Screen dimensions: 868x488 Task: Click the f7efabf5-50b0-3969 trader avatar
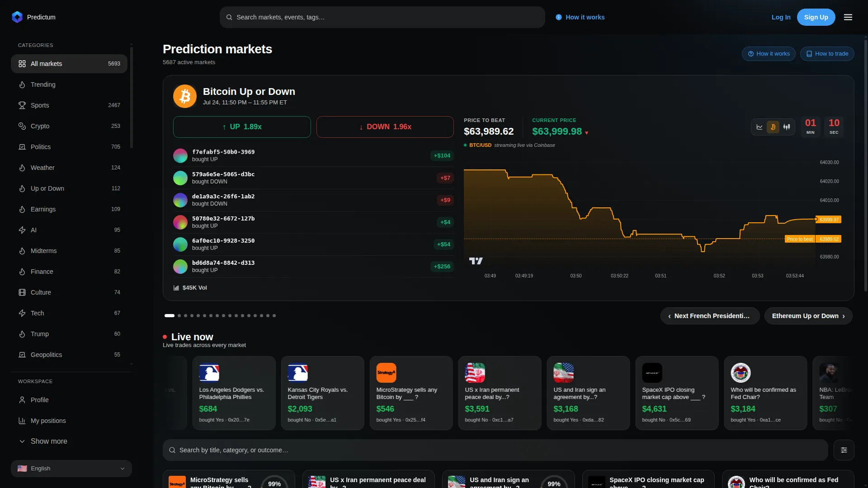pyautogui.click(x=180, y=155)
